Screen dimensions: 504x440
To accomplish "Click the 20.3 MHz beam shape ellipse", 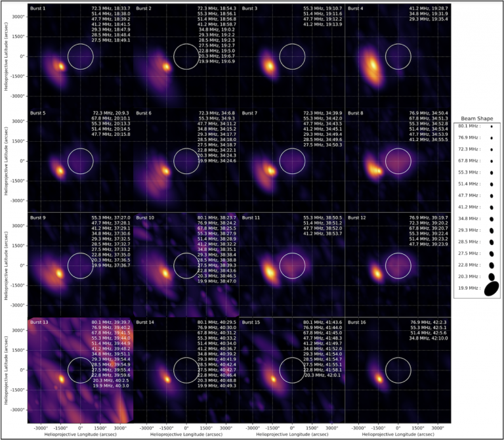I will click(x=492, y=276).
